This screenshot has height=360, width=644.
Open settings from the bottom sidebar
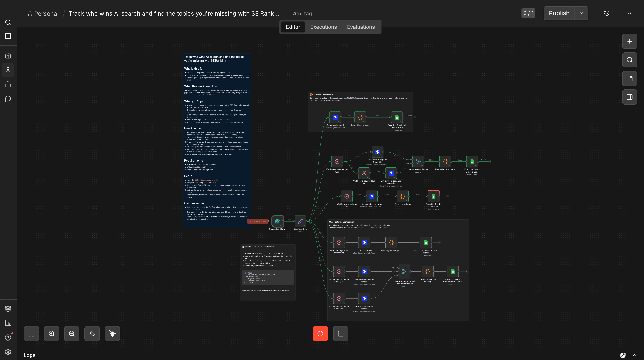point(8,352)
